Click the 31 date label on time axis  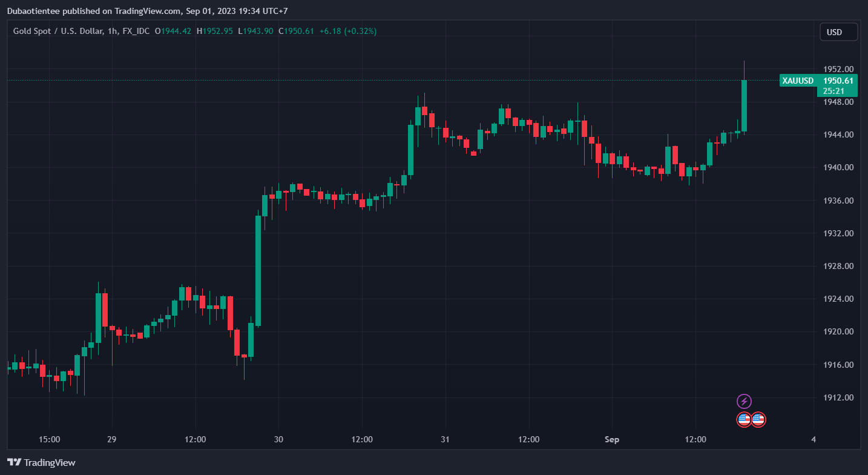point(445,439)
